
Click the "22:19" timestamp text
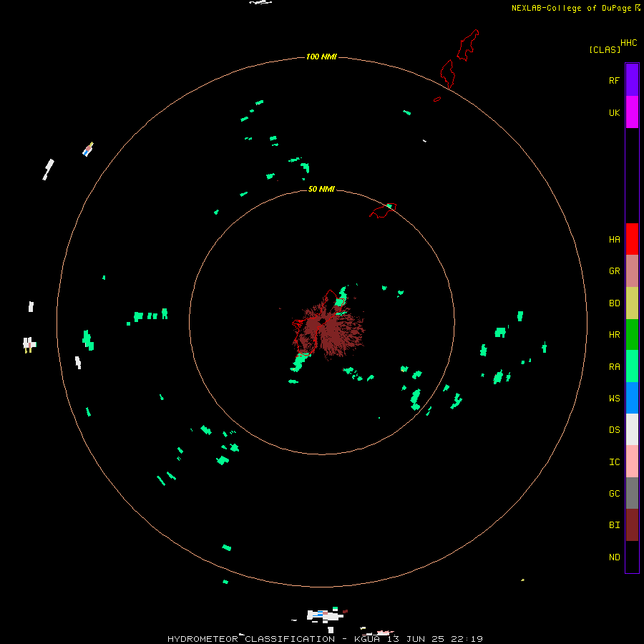pos(467,639)
